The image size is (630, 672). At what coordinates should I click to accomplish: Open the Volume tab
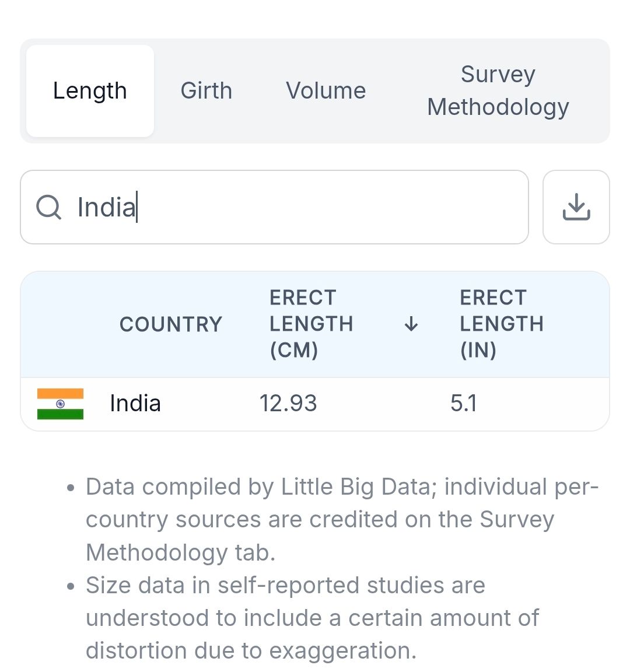[325, 91]
